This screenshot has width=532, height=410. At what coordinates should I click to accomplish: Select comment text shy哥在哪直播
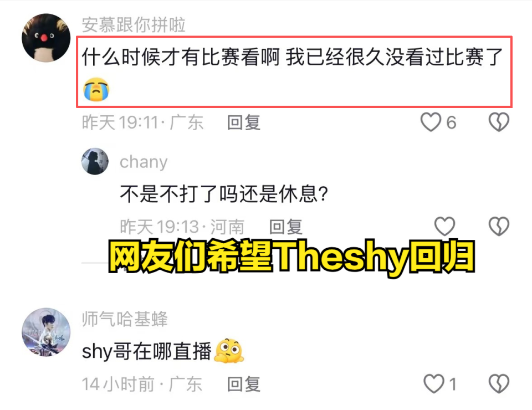click(146, 351)
